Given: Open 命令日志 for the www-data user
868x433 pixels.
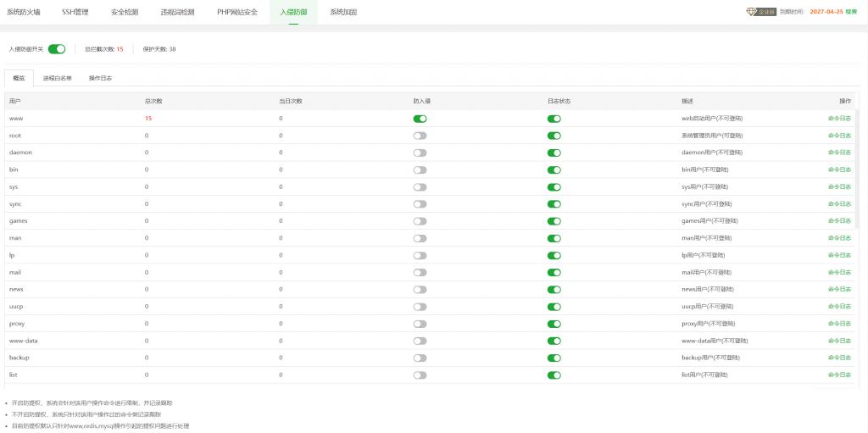Looking at the screenshot, I should click(839, 341).
